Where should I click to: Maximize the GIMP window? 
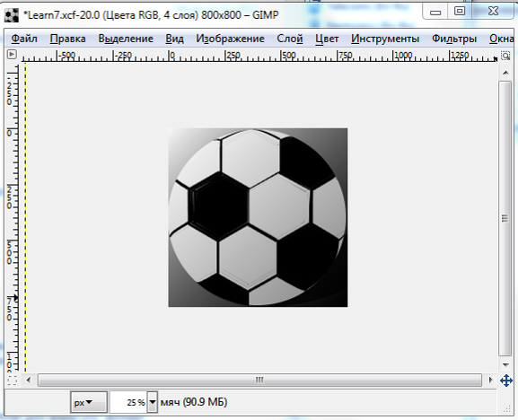(x=460, y=12)
